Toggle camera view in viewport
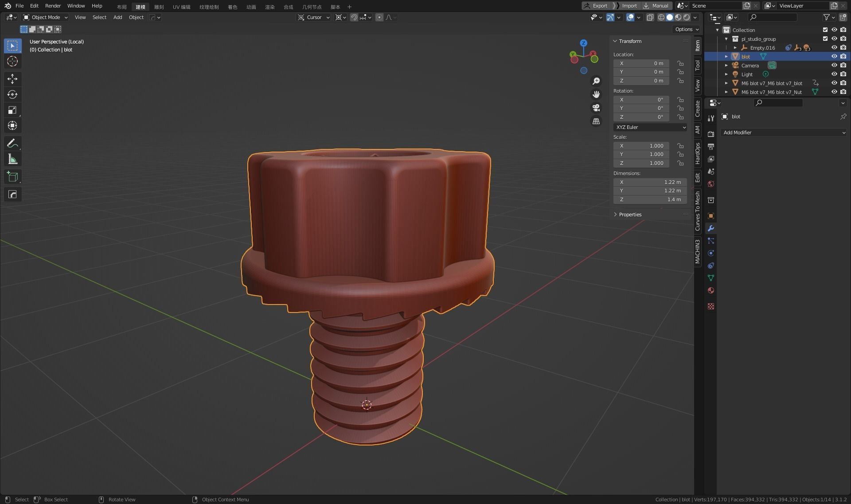 (x=596, y=108)
